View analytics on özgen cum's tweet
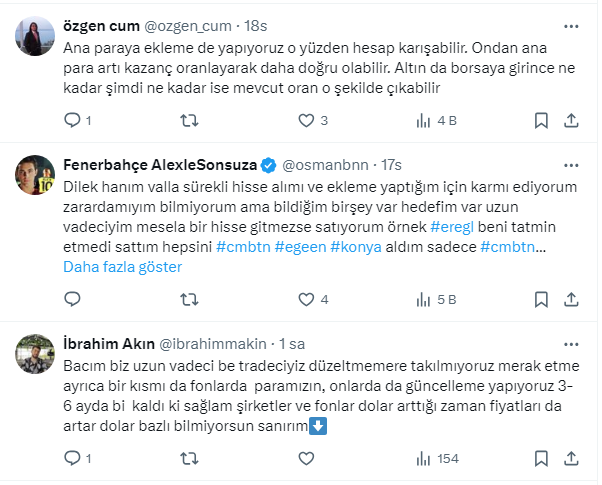Viewport: 602px width, 485px height. pyautogui.click(x=423, y=120)
